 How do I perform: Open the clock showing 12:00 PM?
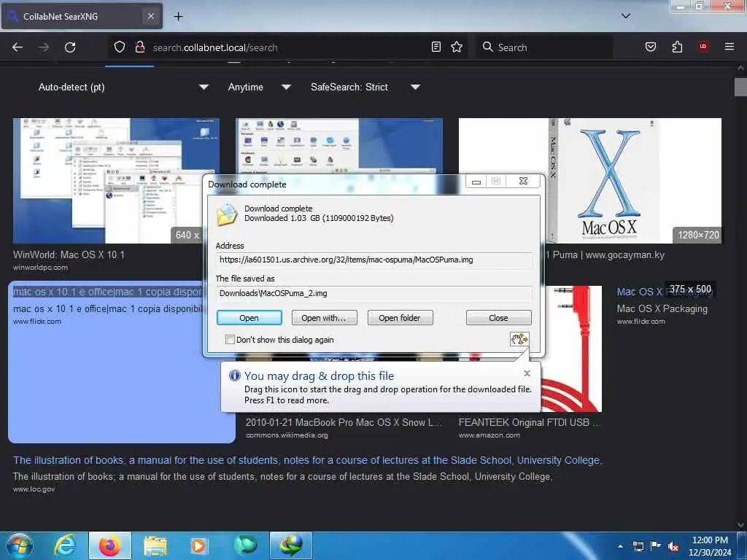[710, 546]
